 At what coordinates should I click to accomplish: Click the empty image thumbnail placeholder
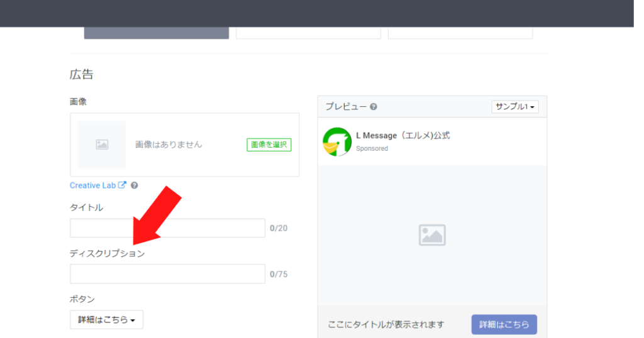click(102, 144)
